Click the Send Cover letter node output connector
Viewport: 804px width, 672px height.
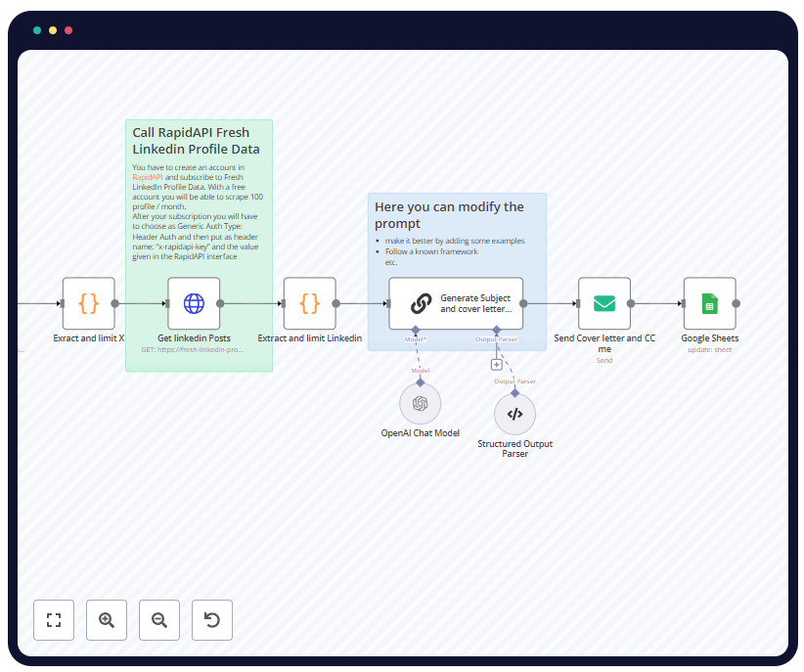click(x=631, y=303)
